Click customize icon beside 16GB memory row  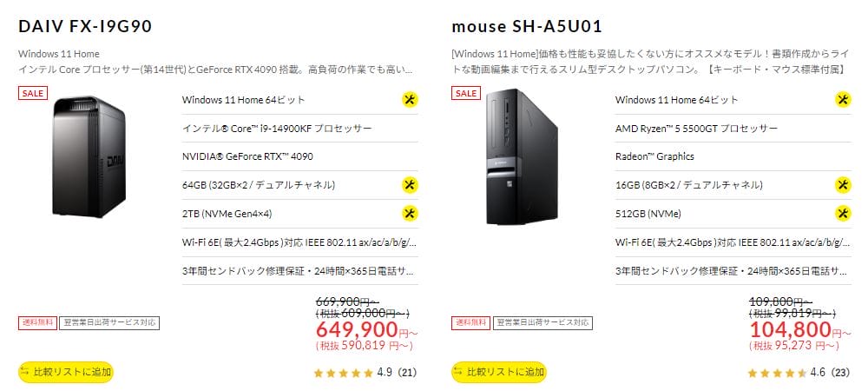coord(843,185)
